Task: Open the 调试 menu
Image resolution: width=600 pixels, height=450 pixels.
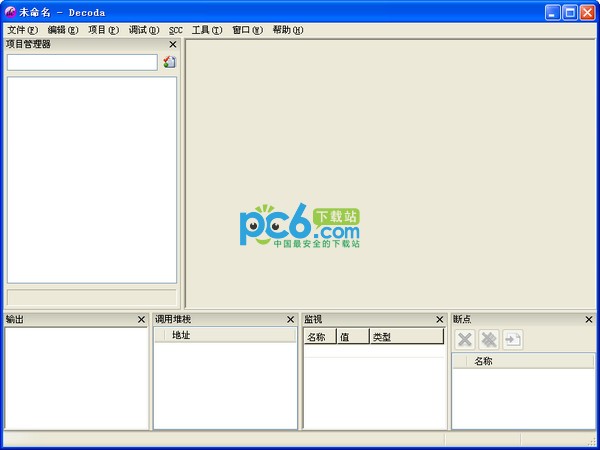Action: (143, 30)
